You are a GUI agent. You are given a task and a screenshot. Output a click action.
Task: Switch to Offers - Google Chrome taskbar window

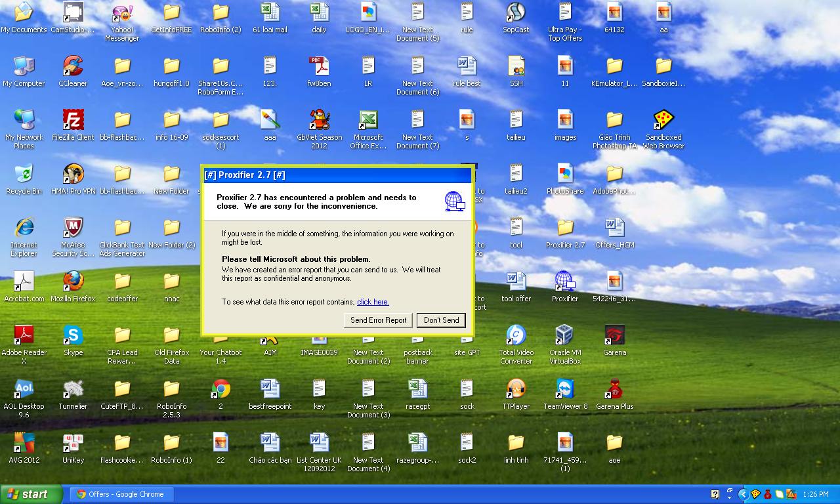click(x=121, y=494)
